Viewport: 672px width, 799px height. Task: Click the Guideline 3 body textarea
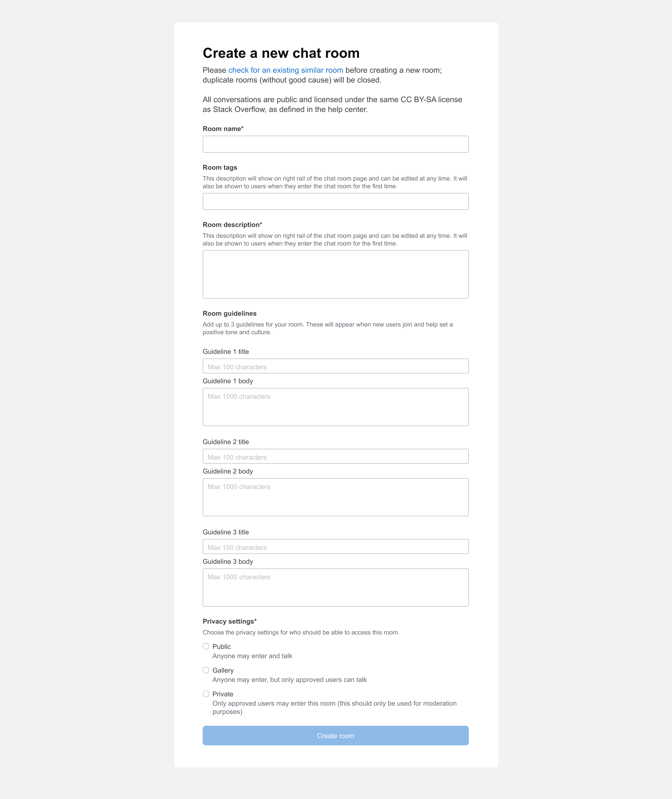click(x=335, y=588)
